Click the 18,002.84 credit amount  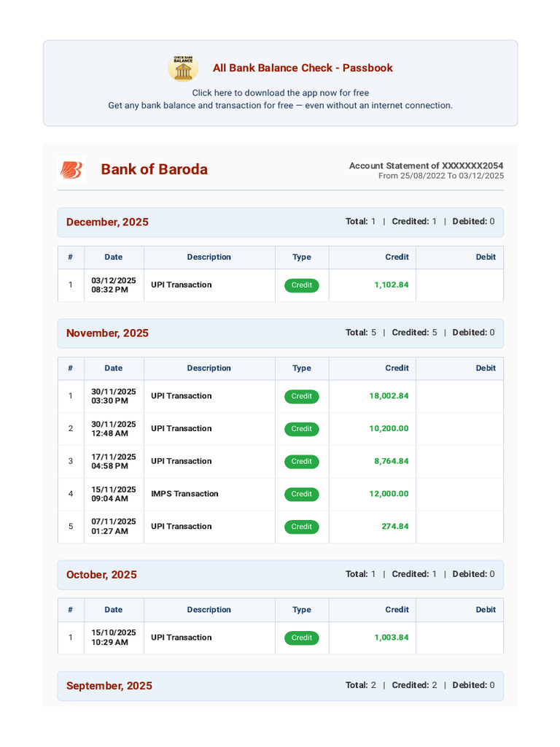click(x=389, y=396)
